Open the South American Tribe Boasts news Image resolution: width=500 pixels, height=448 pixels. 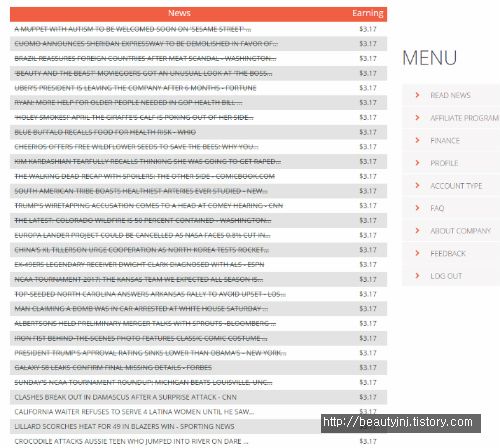[141, 191]
